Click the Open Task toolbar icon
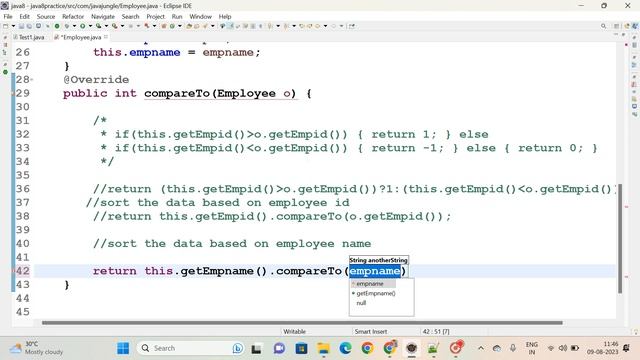The width and height of the screenshot is (640, 360). [196, 26]
